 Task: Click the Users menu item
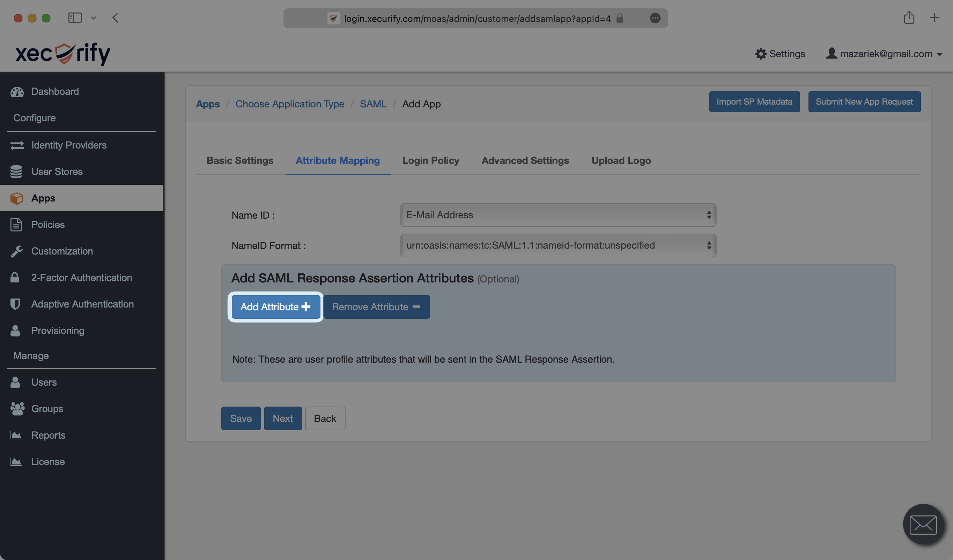[44, 382]
